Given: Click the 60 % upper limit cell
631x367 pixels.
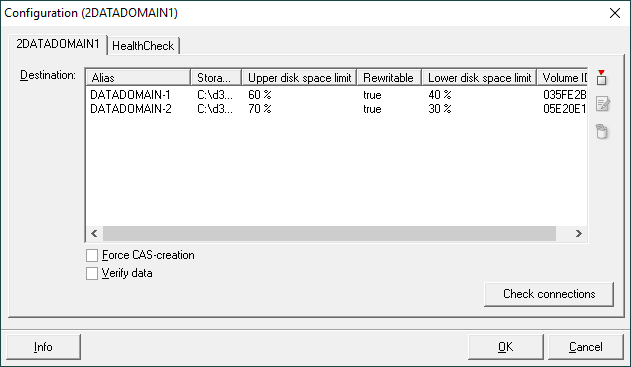Looking at the screenshot, I should [x=260, y=95].
